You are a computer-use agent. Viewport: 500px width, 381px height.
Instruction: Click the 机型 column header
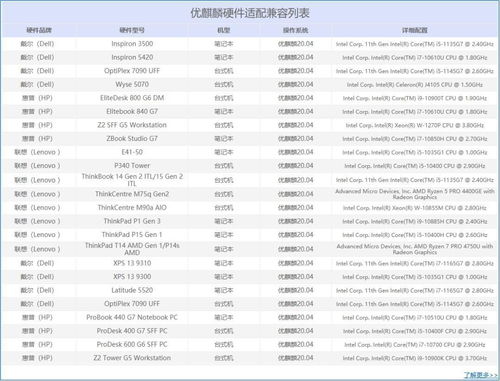pyautogui.click(x=224, y=30)
